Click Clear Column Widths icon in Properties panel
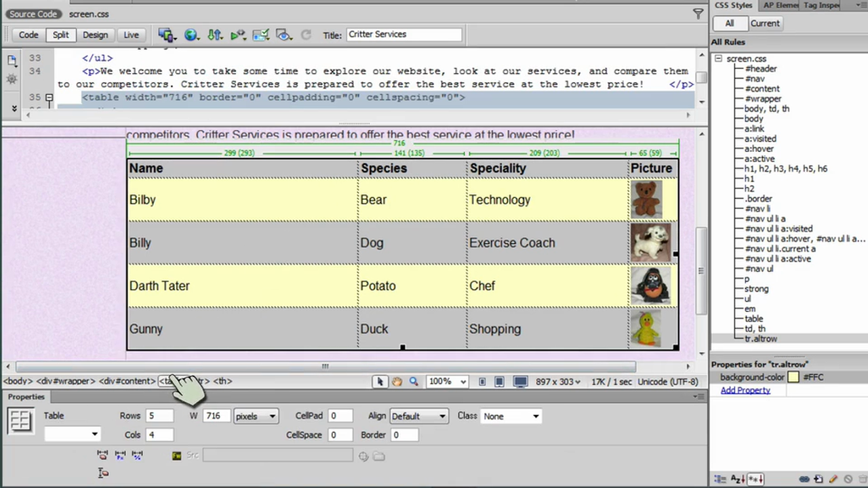 pos(102,455)
